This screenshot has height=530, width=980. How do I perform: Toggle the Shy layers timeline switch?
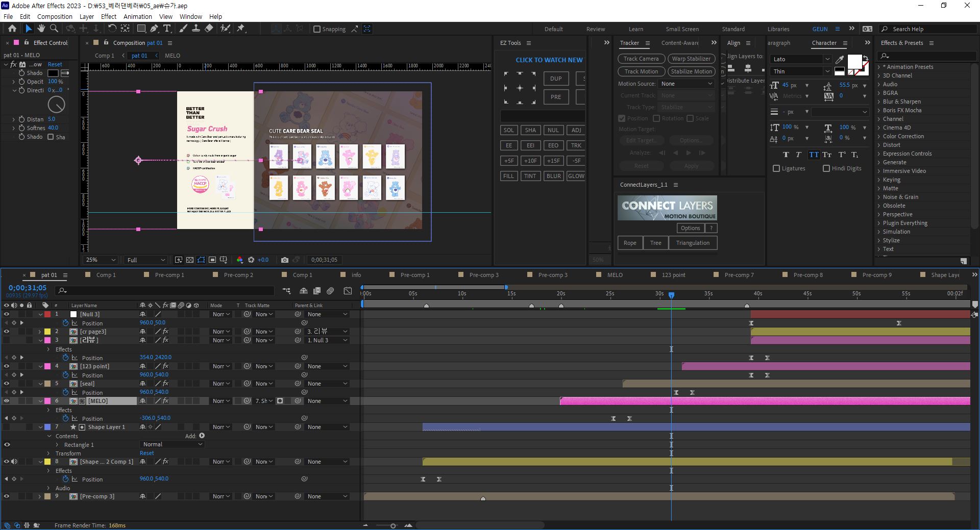tap(304, 291)
